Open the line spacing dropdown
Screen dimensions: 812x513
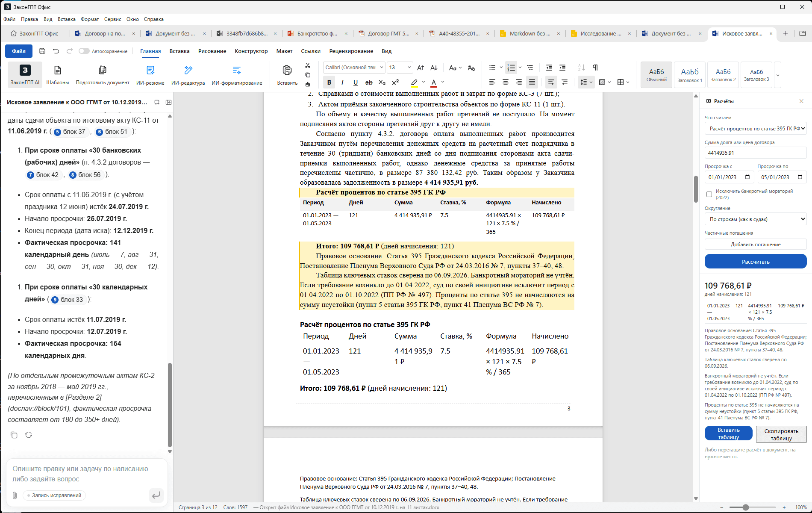(x=585, y=82)
